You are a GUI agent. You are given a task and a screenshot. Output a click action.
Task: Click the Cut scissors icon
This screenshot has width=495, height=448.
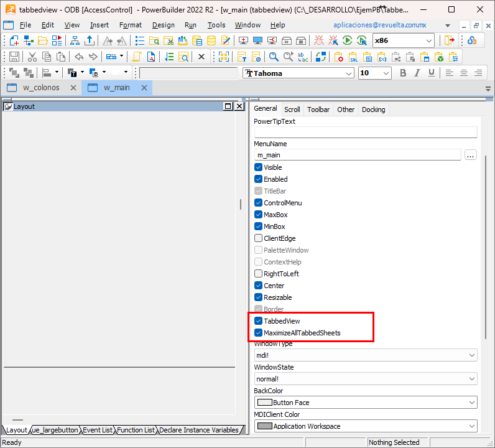(x=31, y=57)
